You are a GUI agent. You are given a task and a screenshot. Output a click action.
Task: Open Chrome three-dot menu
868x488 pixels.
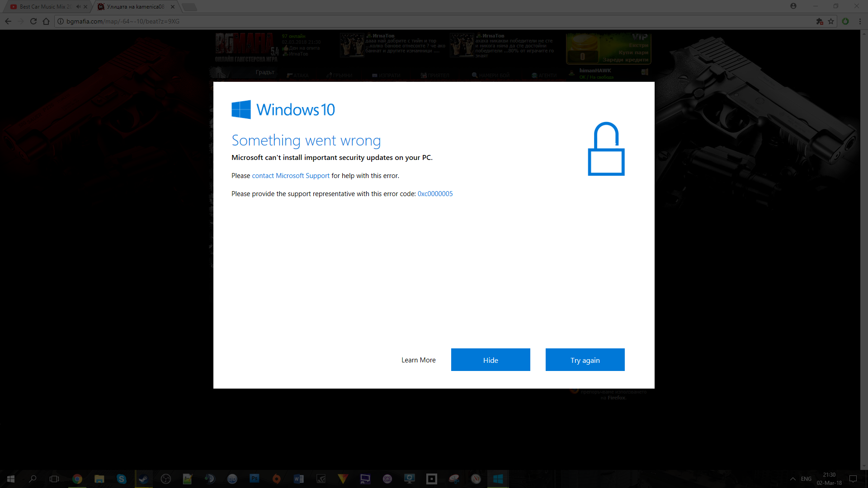(860, 21)
